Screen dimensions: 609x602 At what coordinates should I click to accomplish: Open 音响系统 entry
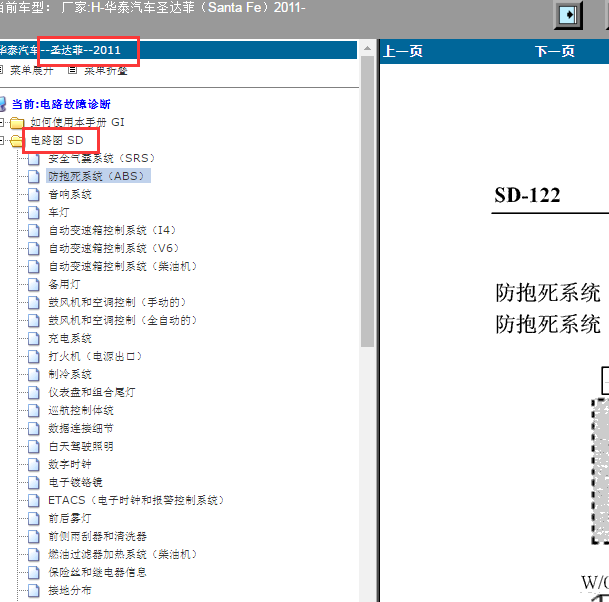click(70, 194)
